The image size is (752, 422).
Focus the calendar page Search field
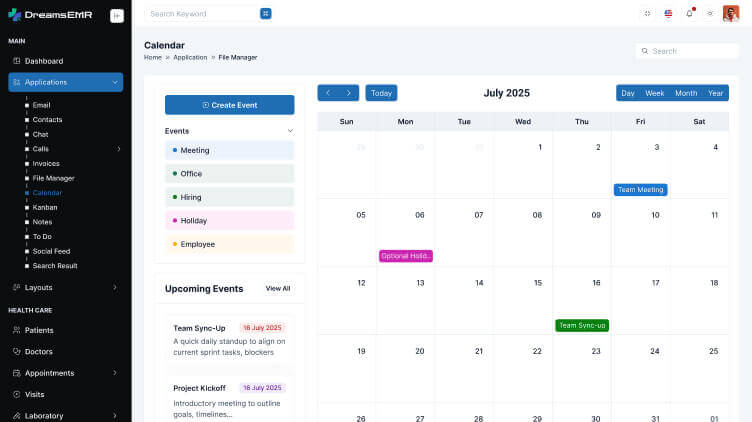click(687, 51)
